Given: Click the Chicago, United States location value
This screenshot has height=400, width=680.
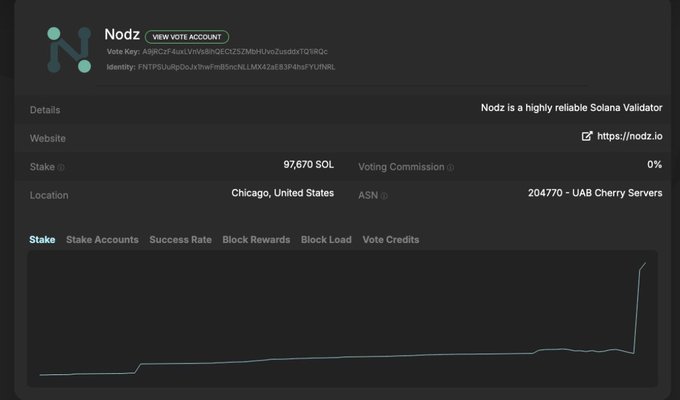Looking at the screenshot, I should (283, 193).
